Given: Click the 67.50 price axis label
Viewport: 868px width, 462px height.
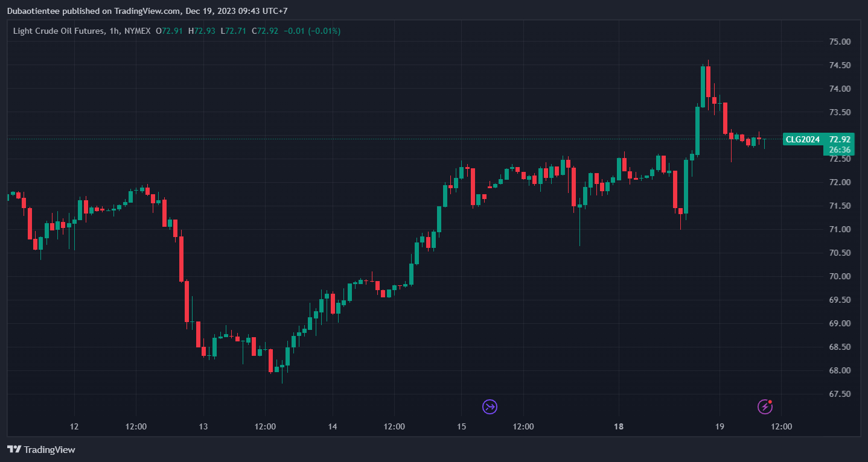Looking at the screenshot, I should (x=840, y=394).
